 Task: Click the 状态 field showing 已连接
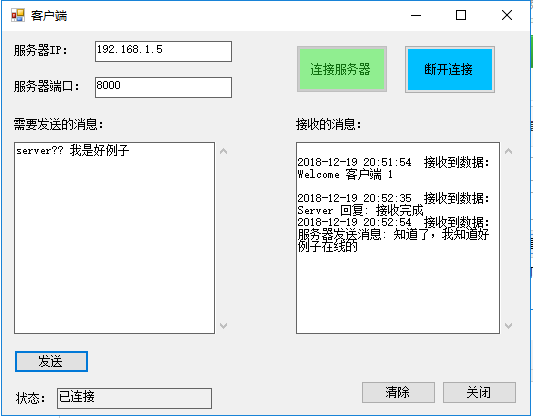134,398
